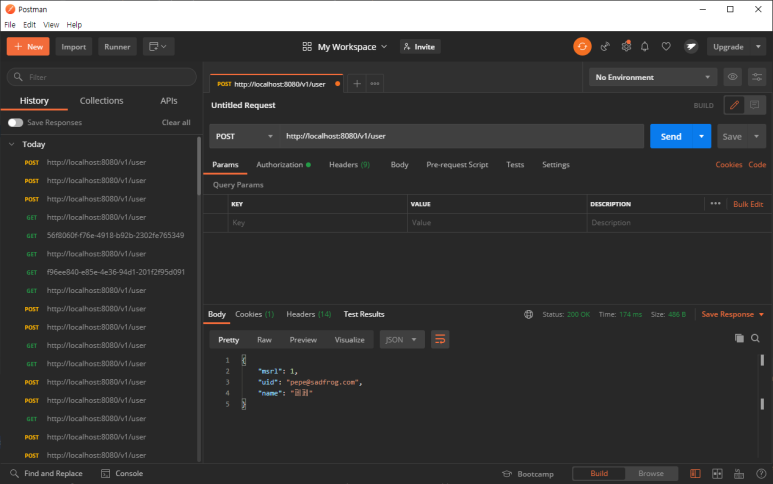Open the help question mark icon
This screenshot has width=773, height=484.
(761, 474)
